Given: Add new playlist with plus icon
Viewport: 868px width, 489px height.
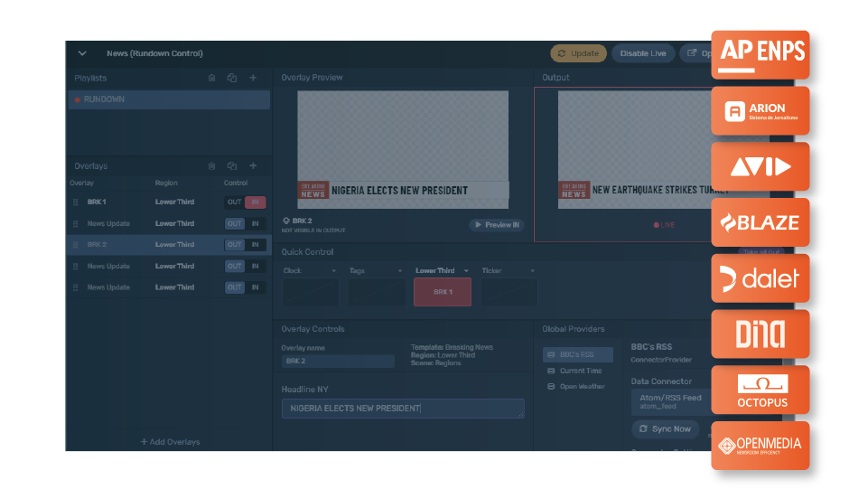Looking at the screenshot, I should (x=254, y=79).
